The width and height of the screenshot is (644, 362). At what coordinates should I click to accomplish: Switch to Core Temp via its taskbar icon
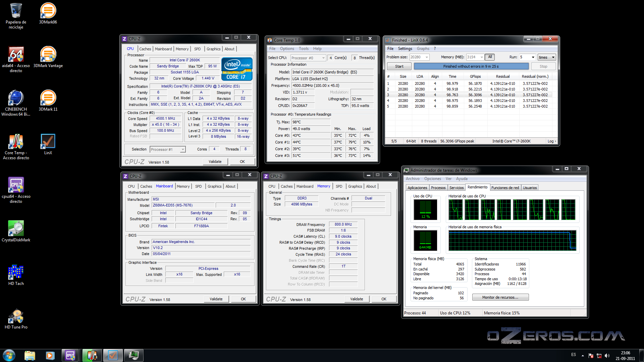92,355
